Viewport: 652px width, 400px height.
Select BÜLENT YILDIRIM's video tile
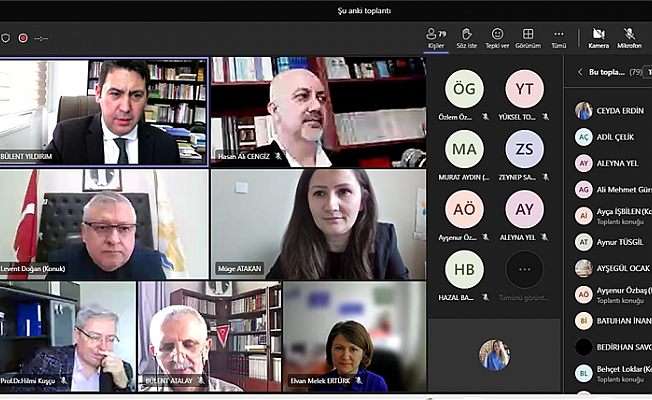coord(104,112)
